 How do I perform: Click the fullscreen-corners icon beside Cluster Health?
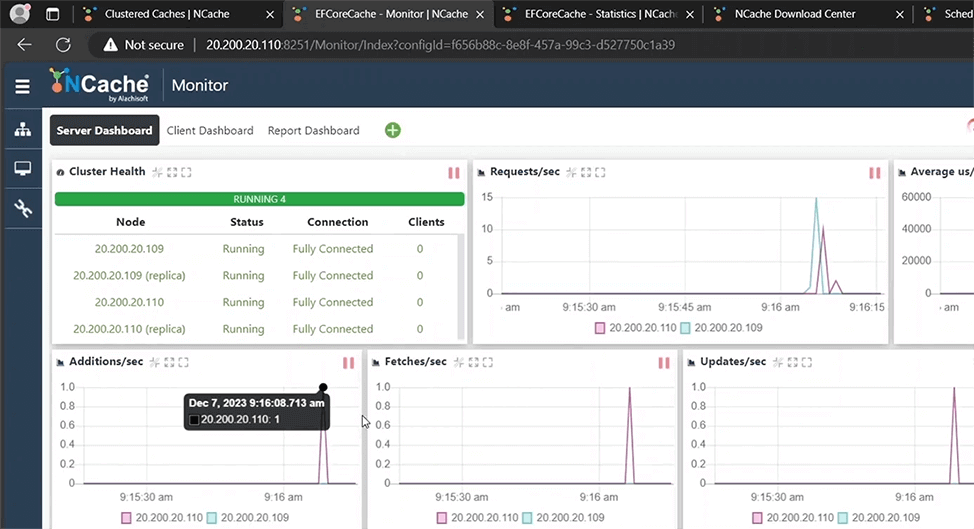pyautogui.click(x=186, y=173)
